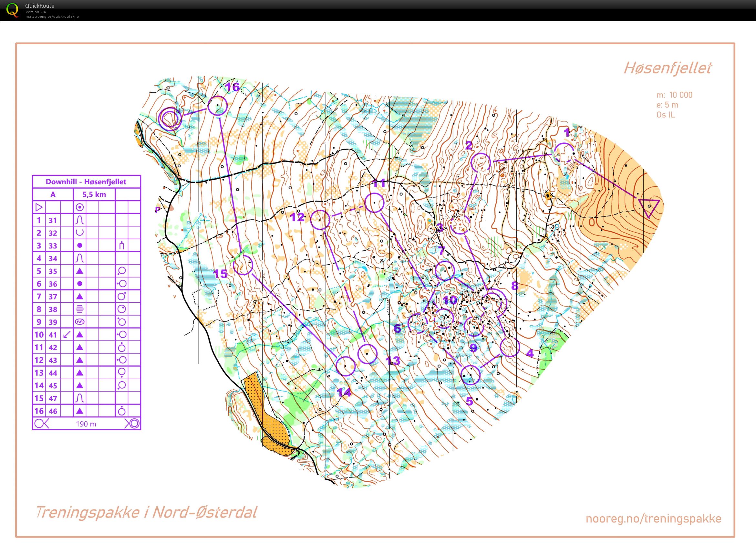Click the '190 m' finish distance cell
The height and width of the screenshot is (556, 756).
click(x=86, y=424)
